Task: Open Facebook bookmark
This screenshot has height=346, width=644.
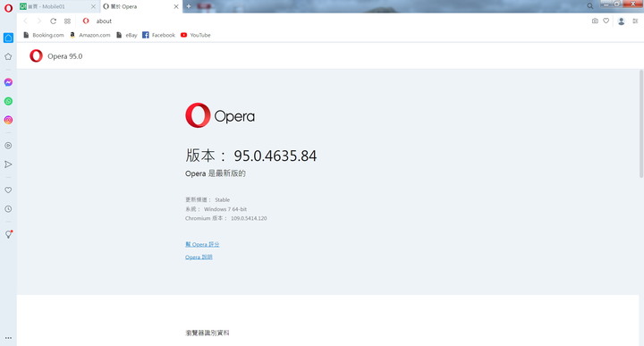Action: click(x=158, y=35)
